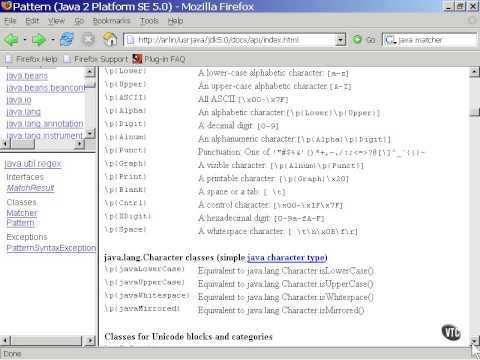
Task: Click package list horizontal scroll left arrow
Action: [x=5, y=144]
